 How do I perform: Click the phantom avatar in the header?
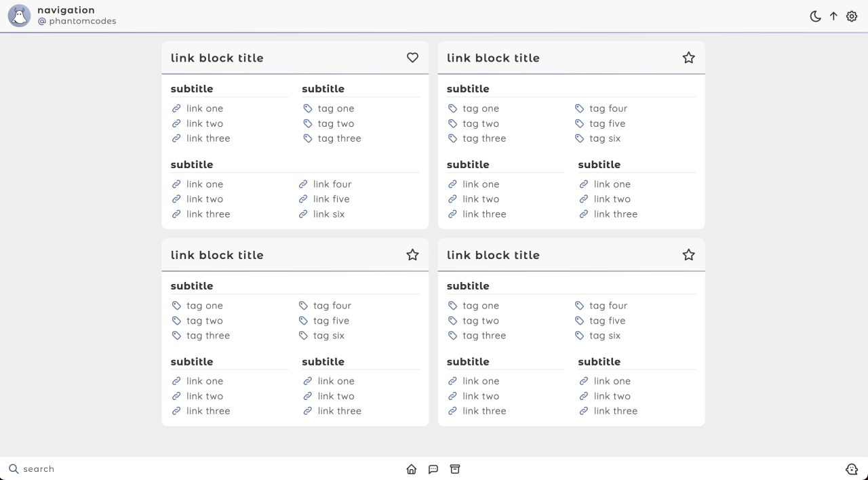(x=19, y=16)
